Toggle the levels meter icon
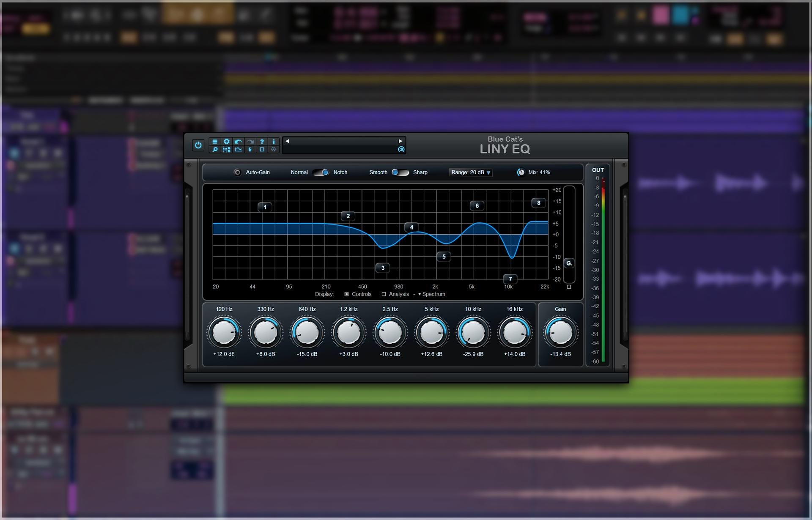 click(x=250, y=149)
